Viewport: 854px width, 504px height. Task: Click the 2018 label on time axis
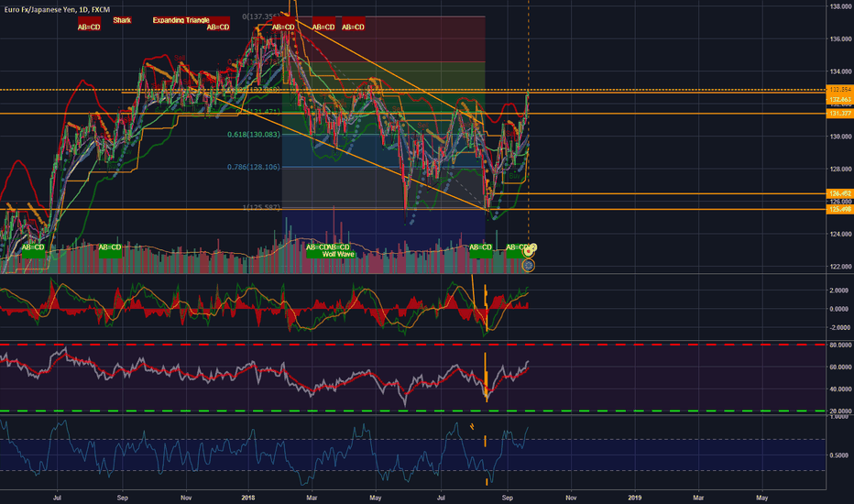[247, 498]
